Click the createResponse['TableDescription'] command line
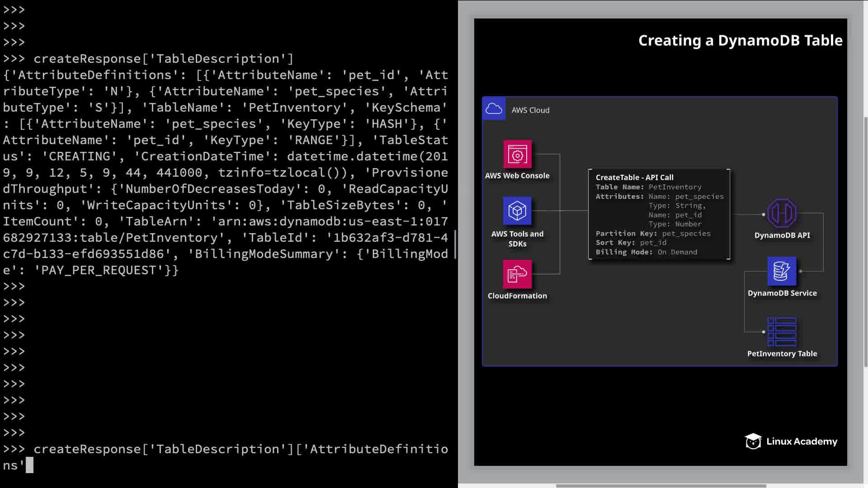The width and height of the screenshot is (868, 488). coord(164,59)
